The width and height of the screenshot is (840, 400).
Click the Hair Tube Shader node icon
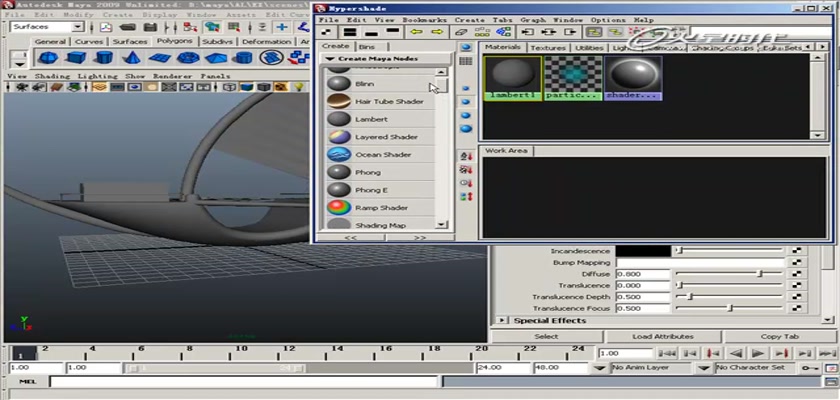339,102
